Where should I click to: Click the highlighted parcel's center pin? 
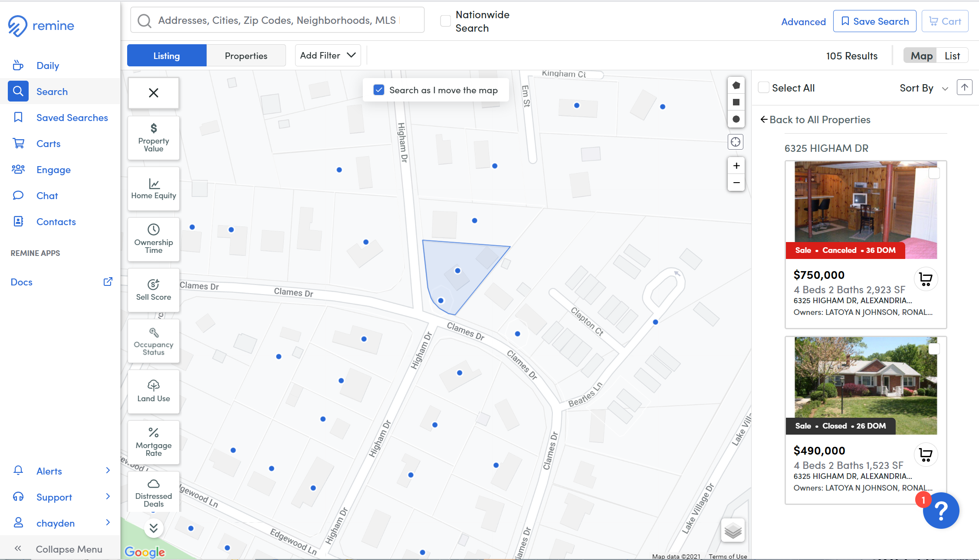(x=457, y=271)
